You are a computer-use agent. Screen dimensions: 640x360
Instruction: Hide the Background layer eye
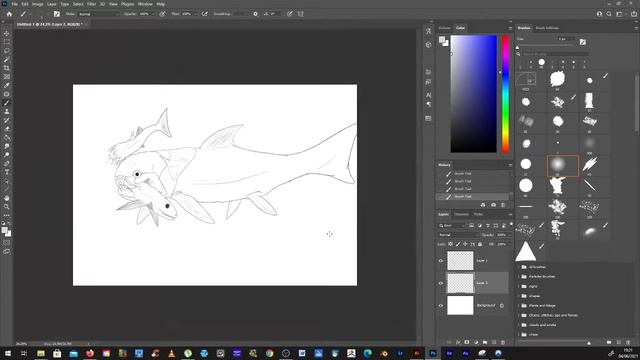tap(441, 305)
